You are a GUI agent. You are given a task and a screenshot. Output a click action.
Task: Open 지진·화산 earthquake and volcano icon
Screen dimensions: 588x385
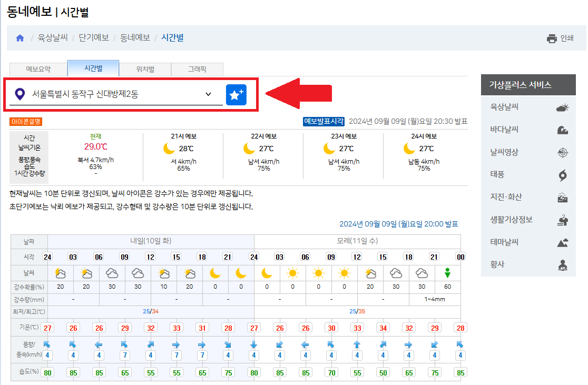pyautogui.click(x=562, y=197)
